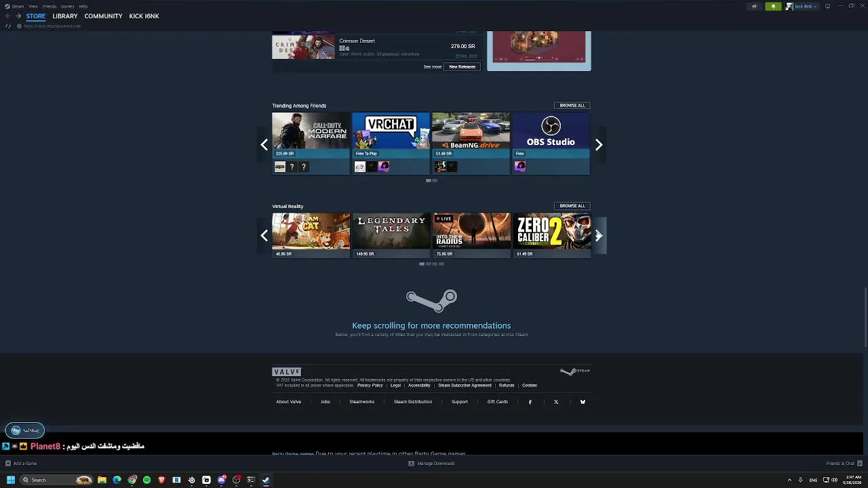The height and width of the screenshot is (488, 868).
Task: Open Discord from the taskbar
Action: click(x=221, y=480)
